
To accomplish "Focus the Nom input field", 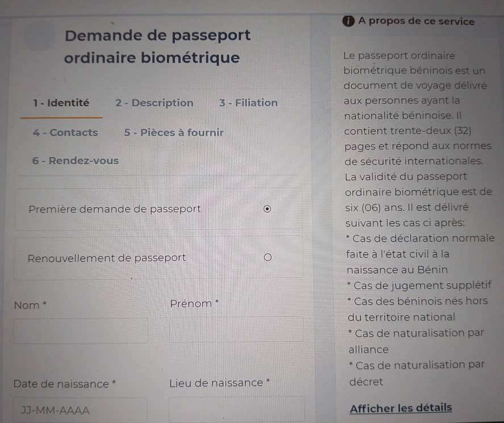I will pyautogui.click(x=81, y=330).
